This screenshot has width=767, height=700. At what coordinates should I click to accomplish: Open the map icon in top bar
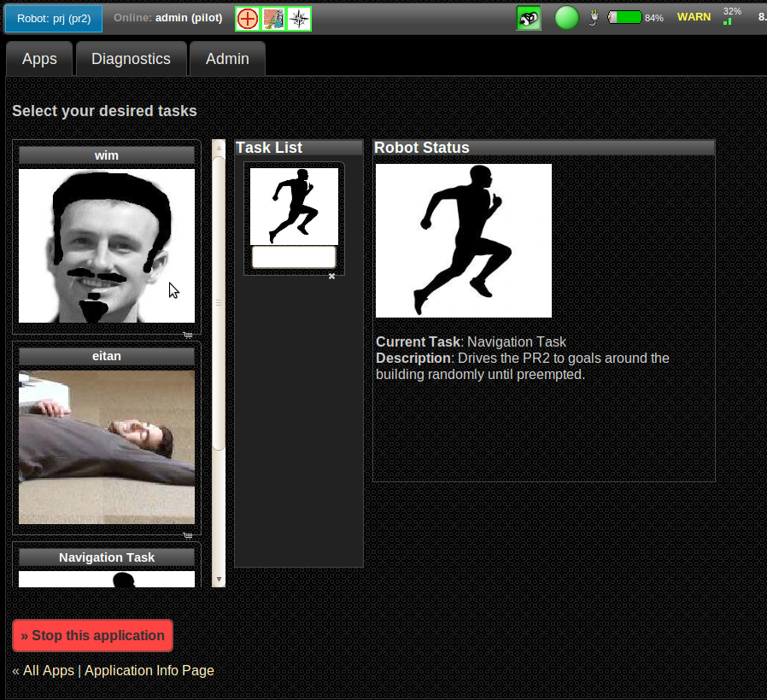tap(273, 18)
